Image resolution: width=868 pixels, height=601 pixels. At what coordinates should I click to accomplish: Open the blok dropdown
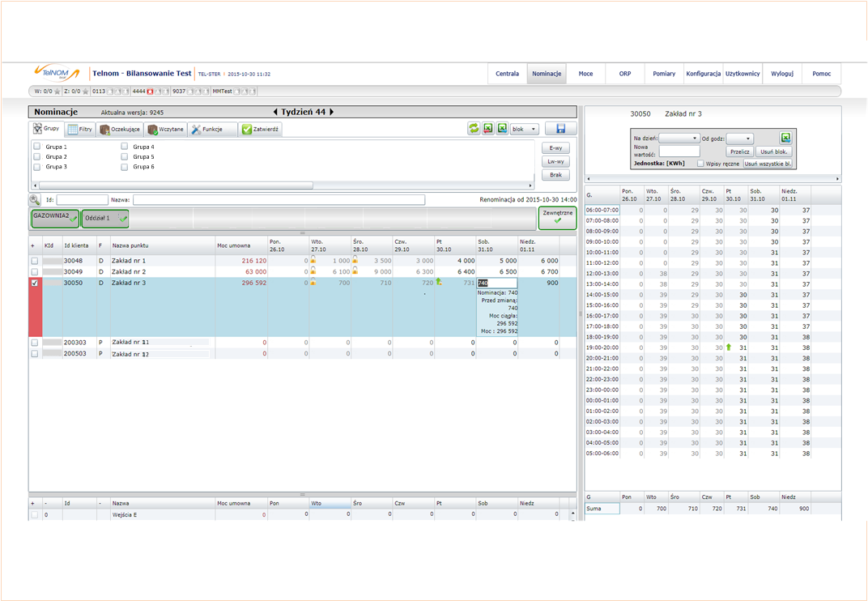pyautogui.click(x=524, y=129)
